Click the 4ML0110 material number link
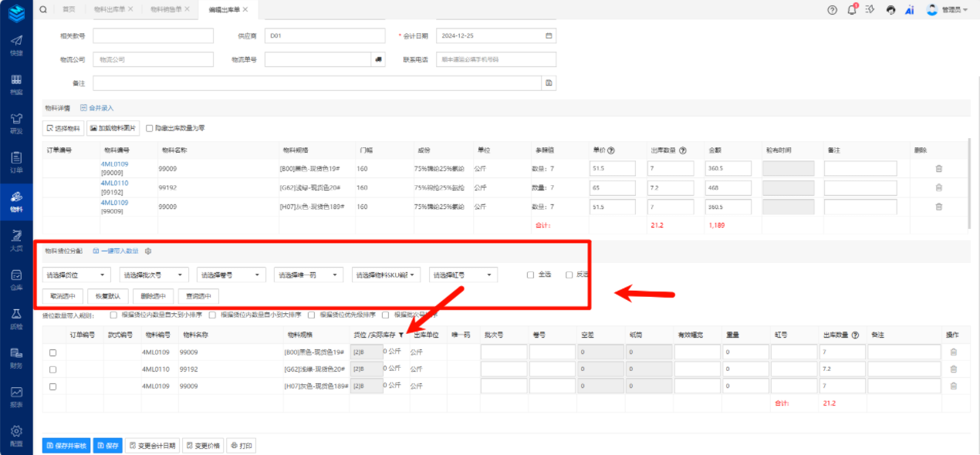980x455 pixels. click(x=114, y=184)
